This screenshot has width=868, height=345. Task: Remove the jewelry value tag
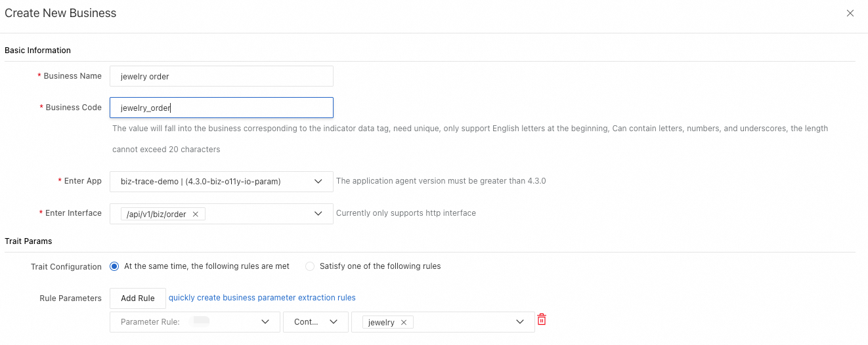tap(404, 323)
